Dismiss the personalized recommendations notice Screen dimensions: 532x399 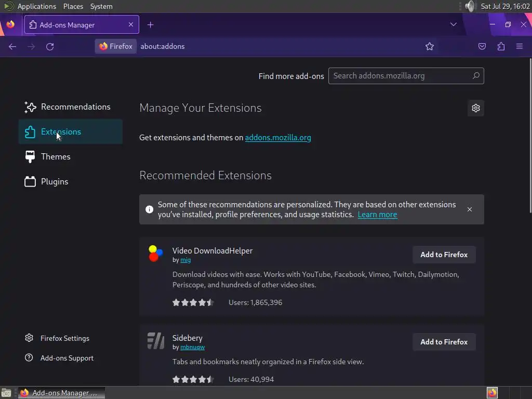tap(470, 209)
